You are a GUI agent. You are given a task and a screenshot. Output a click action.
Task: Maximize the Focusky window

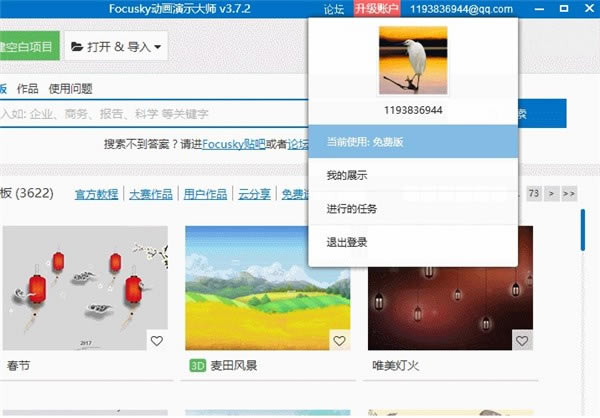(x=564, y=8)
